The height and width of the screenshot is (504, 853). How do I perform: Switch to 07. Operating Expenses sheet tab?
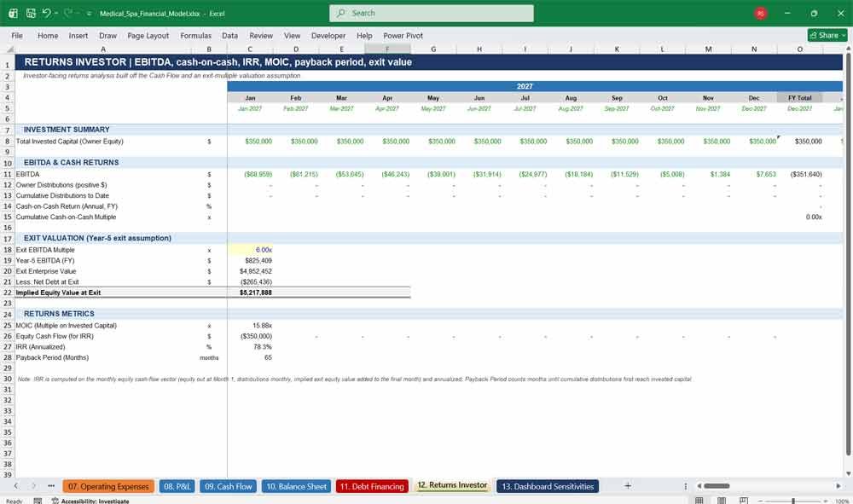click(x=108, y=487)
